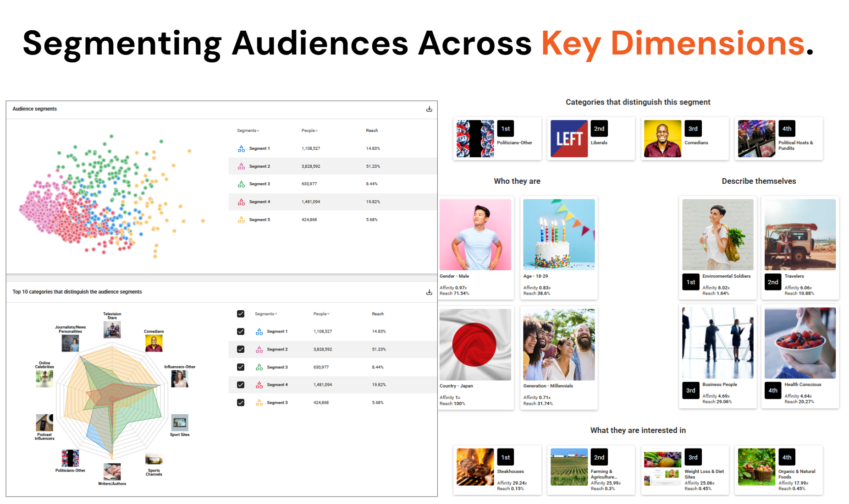Open the Environmental Soldiers card photo
This screenshot has width=849, height=504.
point(718,235)
